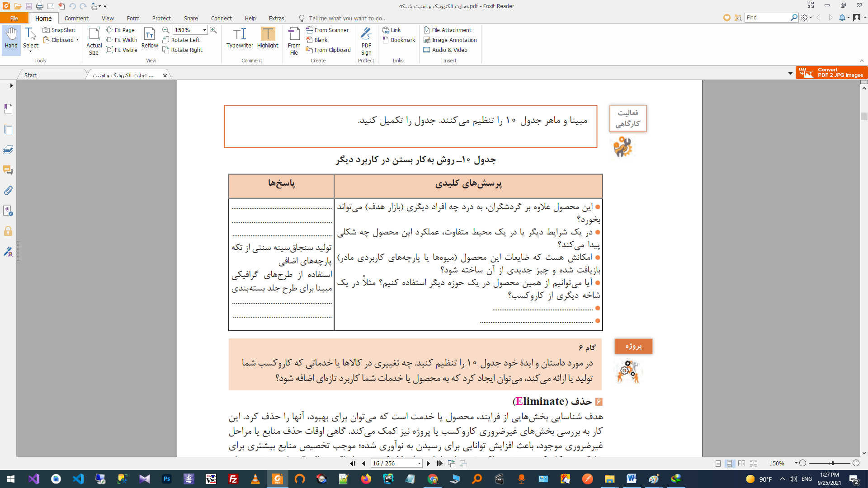
Task: Choose Fit Visible view
Action: 122,50
